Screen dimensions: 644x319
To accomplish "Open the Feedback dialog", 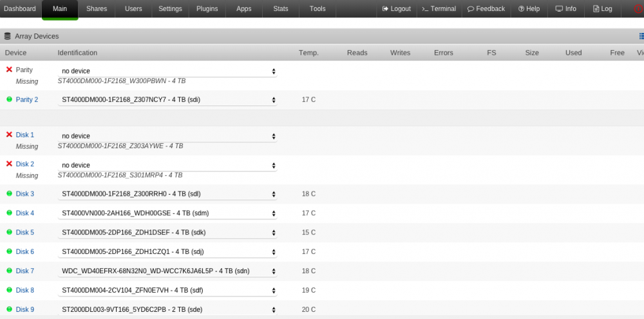I will click(x=486, y=8).
